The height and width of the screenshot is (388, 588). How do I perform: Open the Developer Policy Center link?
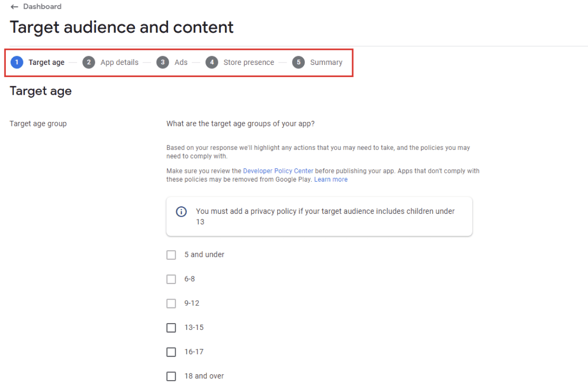pos(279,171)
